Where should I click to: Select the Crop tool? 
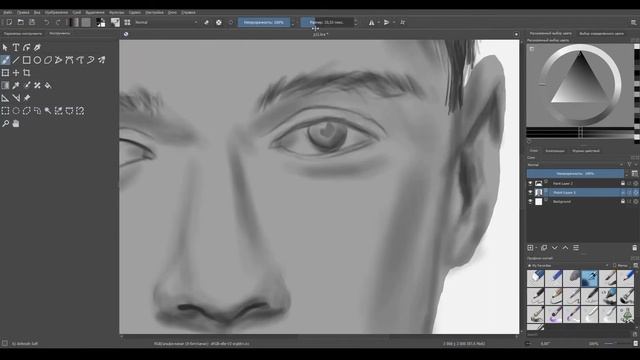(x=27, y=73)
